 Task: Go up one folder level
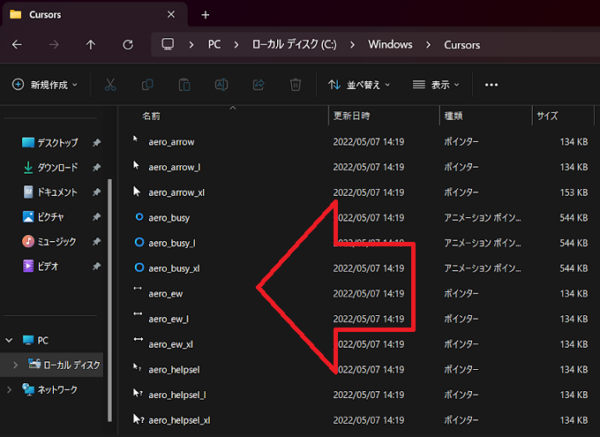91,45
